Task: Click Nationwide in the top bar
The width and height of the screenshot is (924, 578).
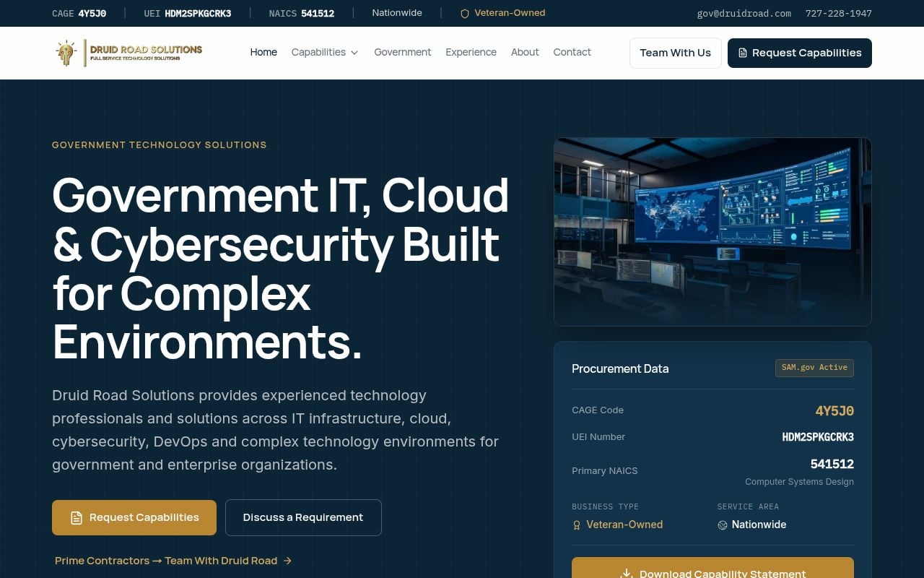Action: 397,13
